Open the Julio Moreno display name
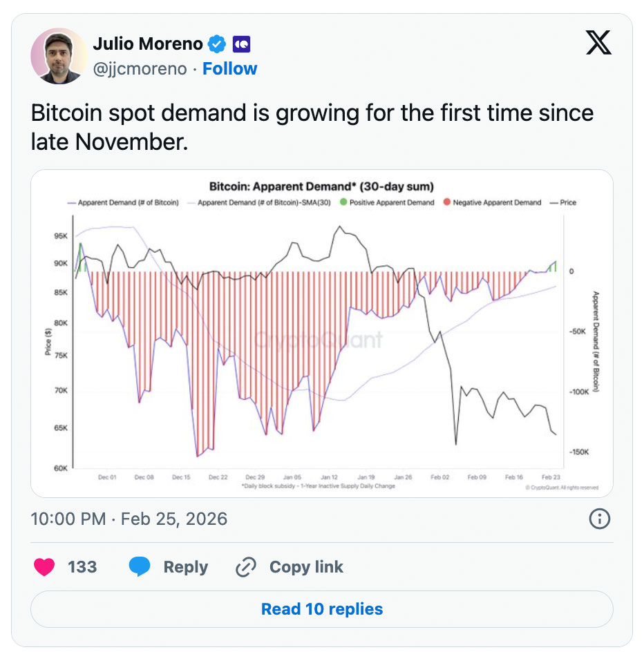Image resolution: width=644 pixels, height=663 pixels. click(148, 44)
